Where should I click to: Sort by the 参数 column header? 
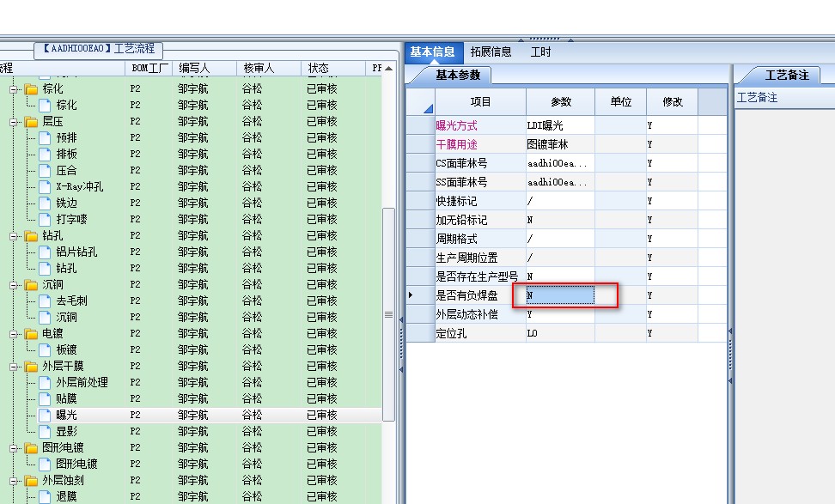(x=561, y=102)
